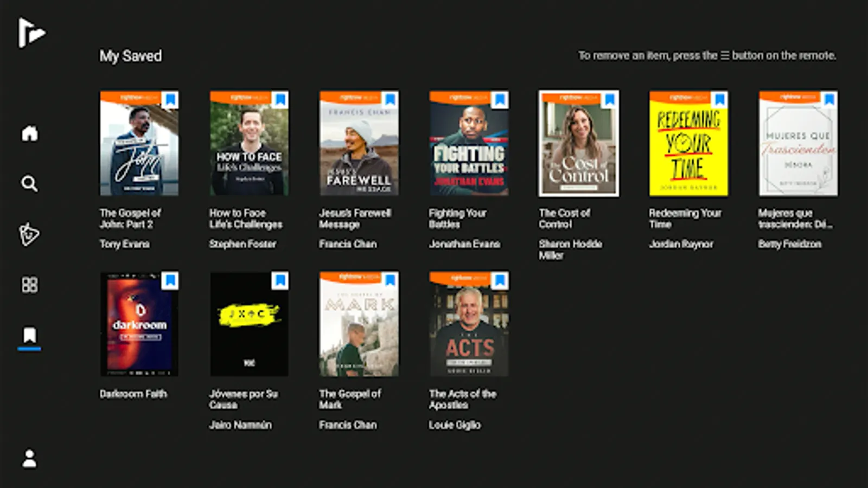Toggle bookmark on The Cost of Control cover
This screenshot has height=488, width=868.
click(x=610, y=100)
